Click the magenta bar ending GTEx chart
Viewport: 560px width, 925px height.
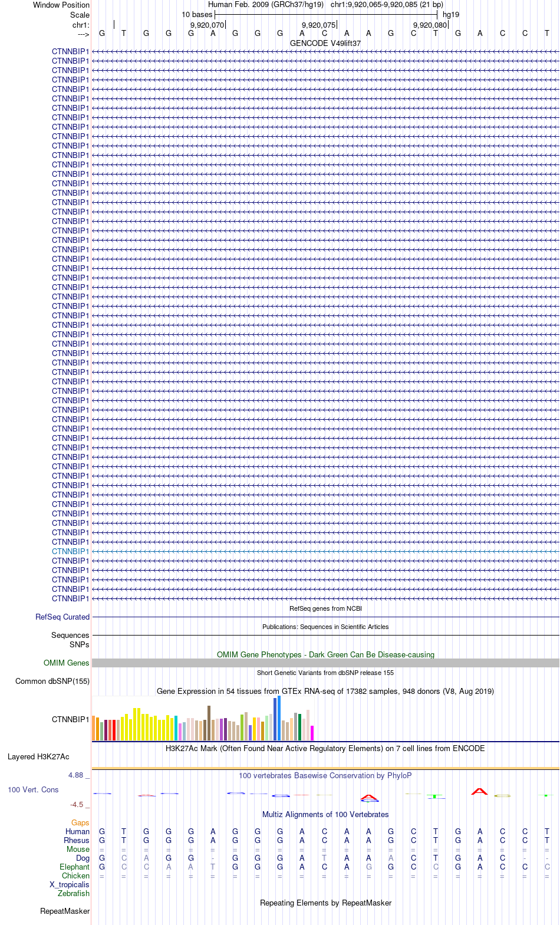[x=312, y=733]
